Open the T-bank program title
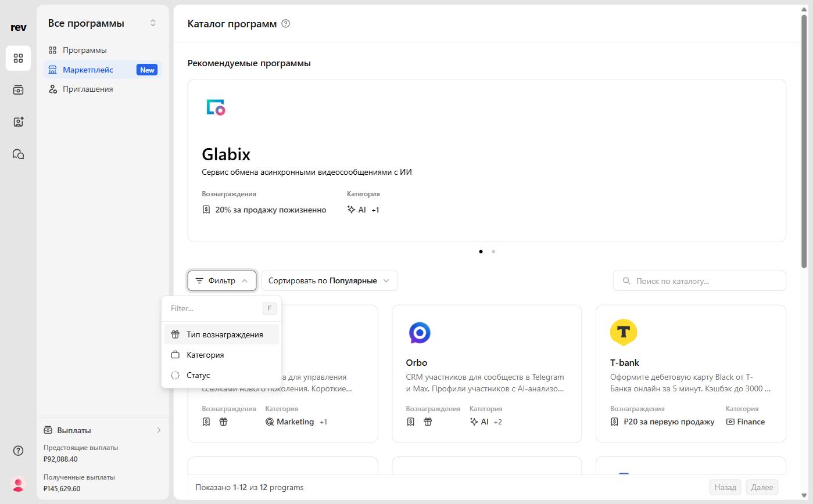The image size is (813, 504). pyautogui.click(x=625, y=362)
